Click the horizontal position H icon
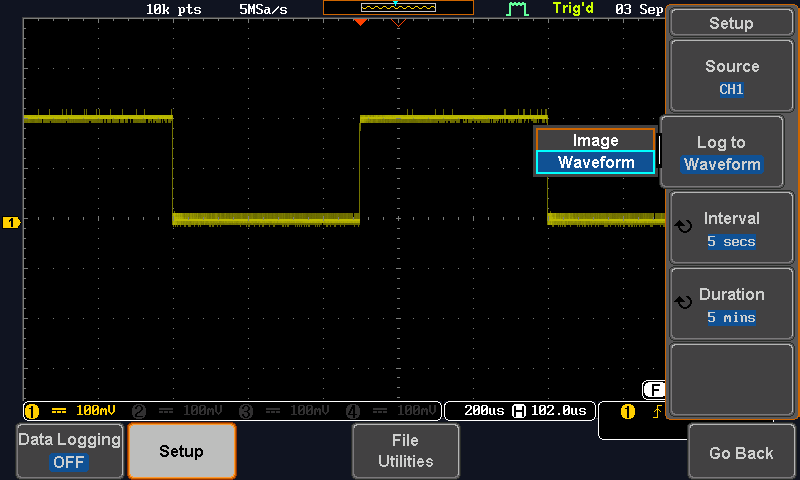Image resolution: width=800 pixels, height=480 pixels. [x=518, y=411]
